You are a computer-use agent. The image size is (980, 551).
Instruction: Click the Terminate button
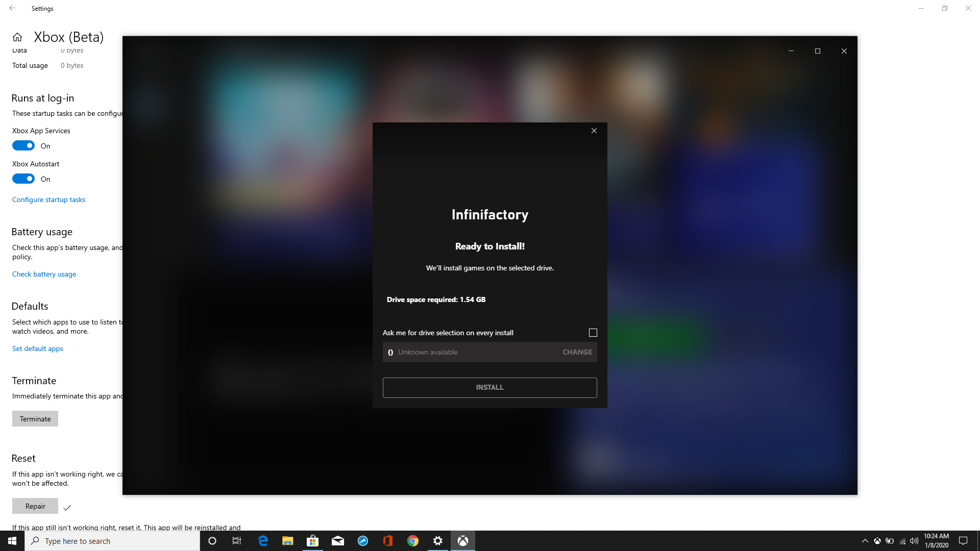(35, 419)
